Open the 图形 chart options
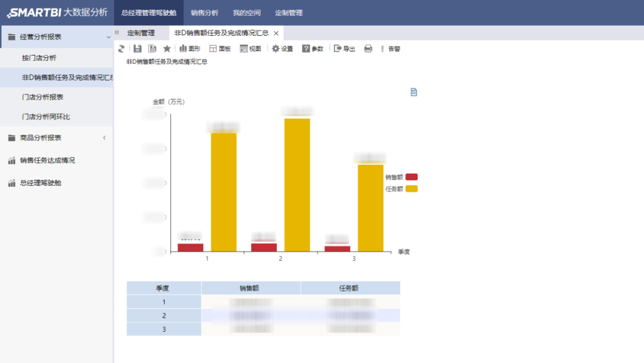644x363 pixels. 190,48
